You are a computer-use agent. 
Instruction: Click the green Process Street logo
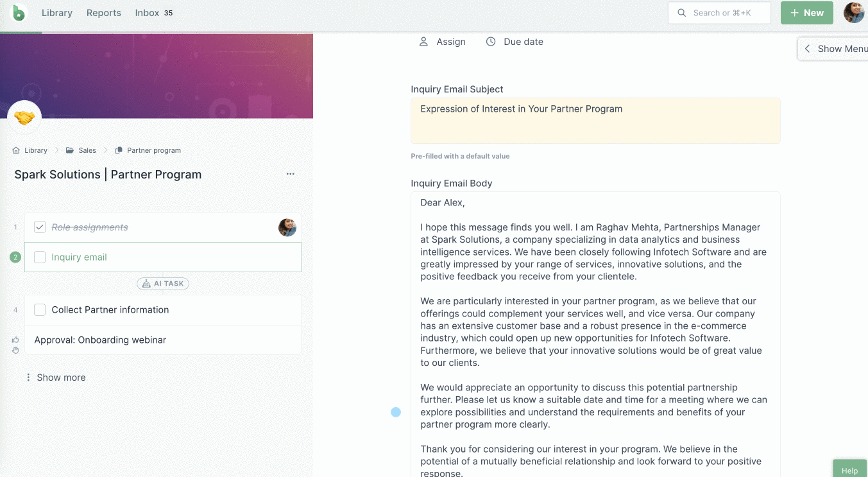(x=19, y=12)
